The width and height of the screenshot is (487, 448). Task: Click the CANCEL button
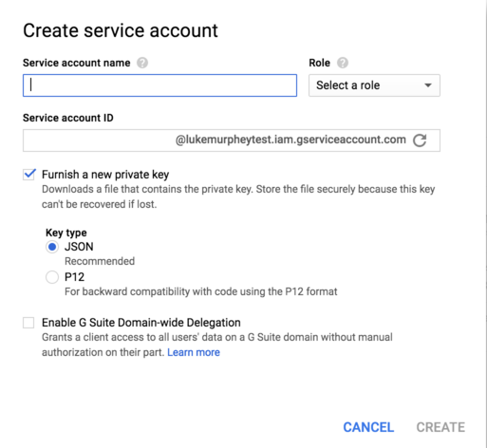click(x=368, y=427)
